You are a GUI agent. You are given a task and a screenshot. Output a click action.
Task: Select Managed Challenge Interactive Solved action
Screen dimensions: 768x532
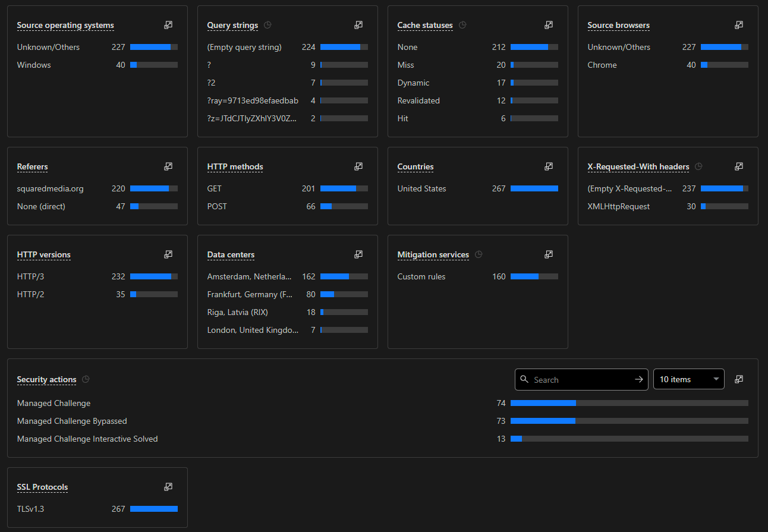coord(383,439)
